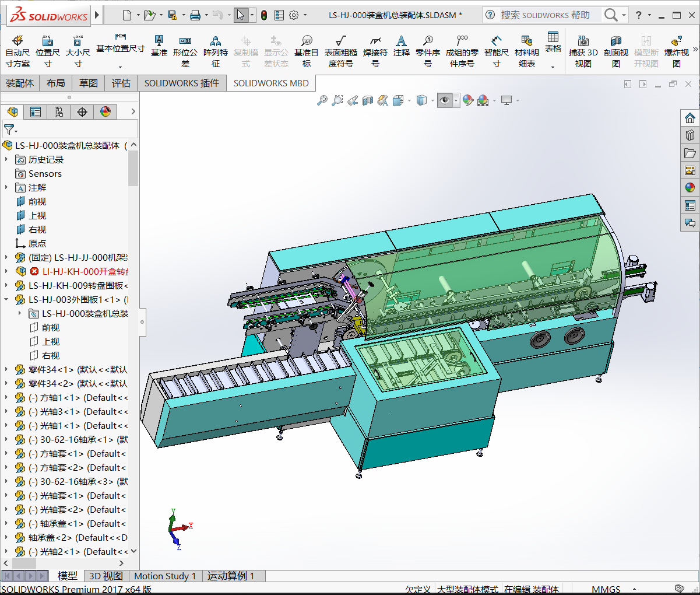Click the 大小尺寸 tool

(78, 51)
